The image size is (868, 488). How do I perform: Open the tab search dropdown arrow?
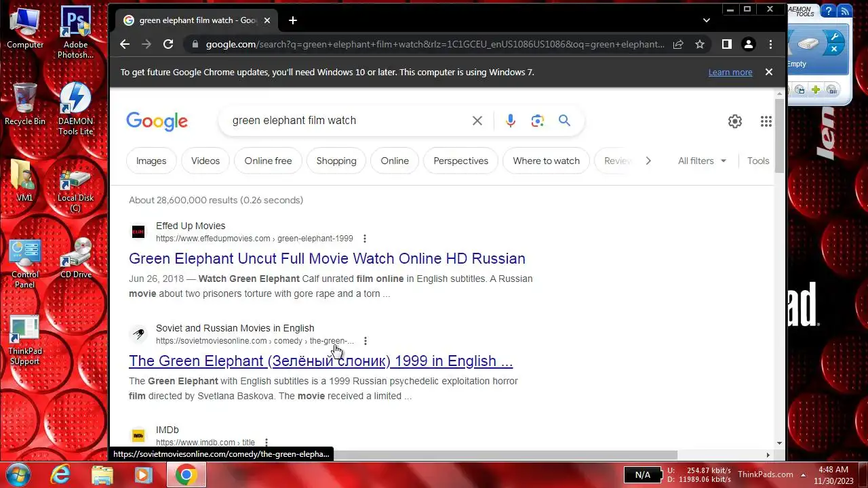pos(706,20)
